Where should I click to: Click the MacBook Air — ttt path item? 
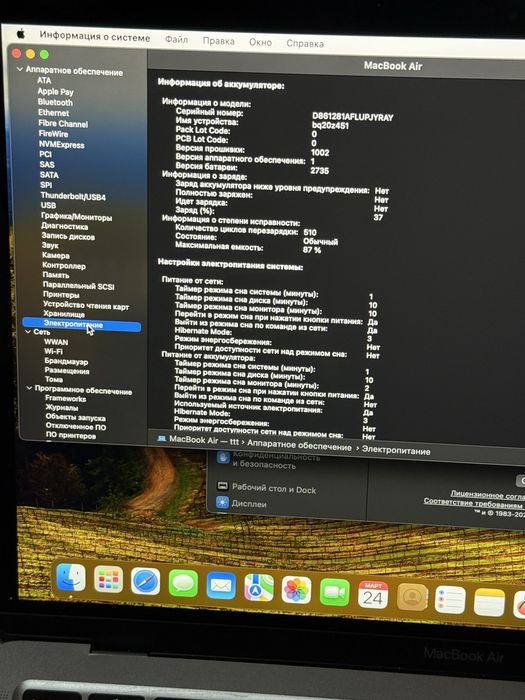(199, 440)
